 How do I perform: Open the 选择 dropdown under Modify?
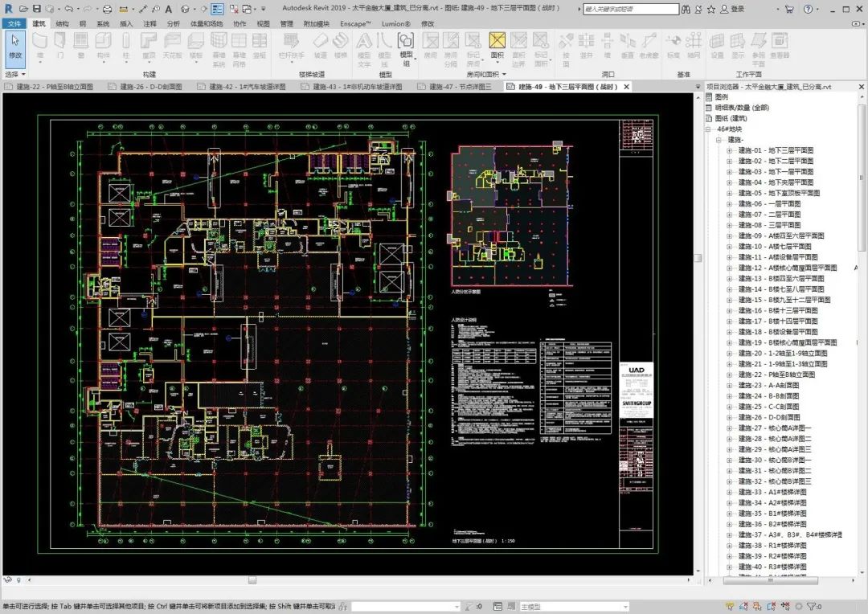[x=16, y=74]
